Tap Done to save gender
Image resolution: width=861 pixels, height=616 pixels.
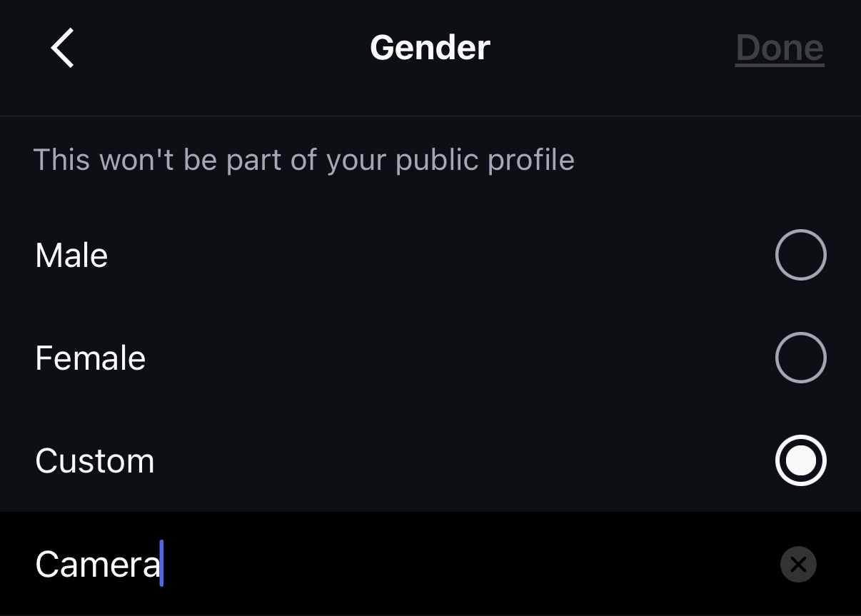[780, 48]
